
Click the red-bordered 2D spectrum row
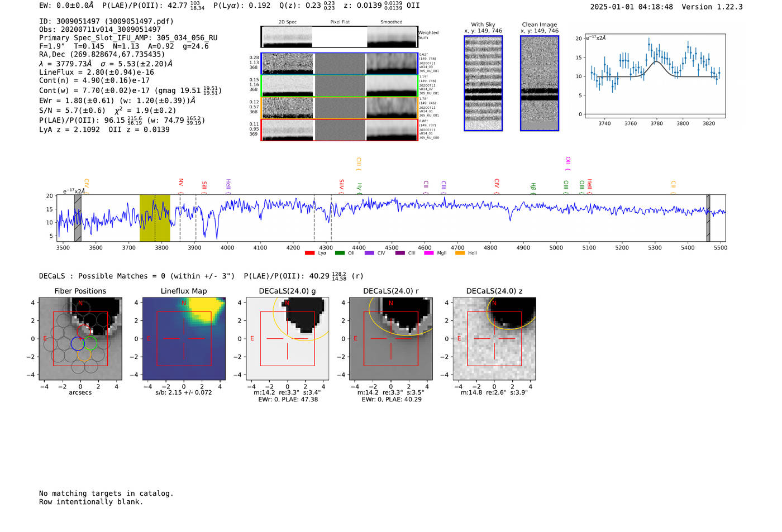[340, 130]
